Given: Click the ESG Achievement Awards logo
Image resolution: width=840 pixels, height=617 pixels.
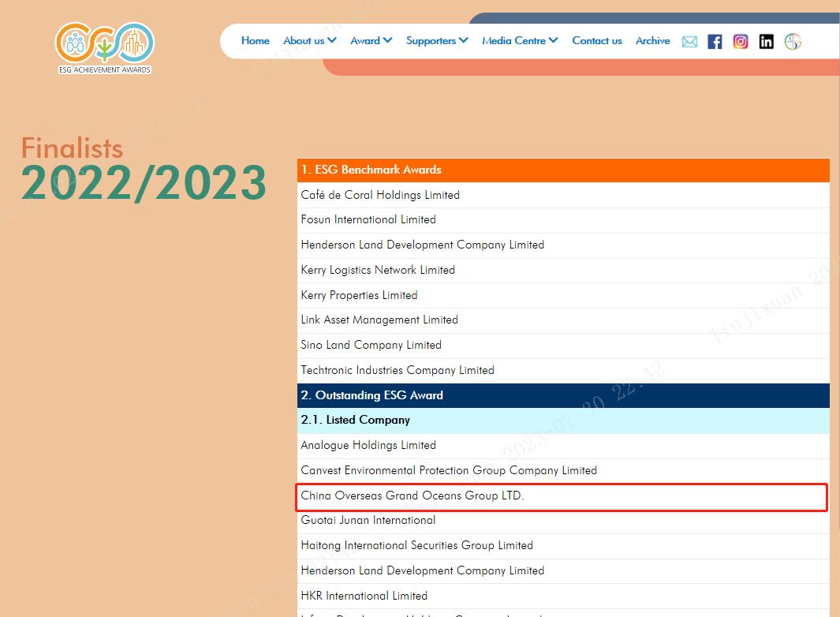Looking at the screenshot, I should click(104, 47).
